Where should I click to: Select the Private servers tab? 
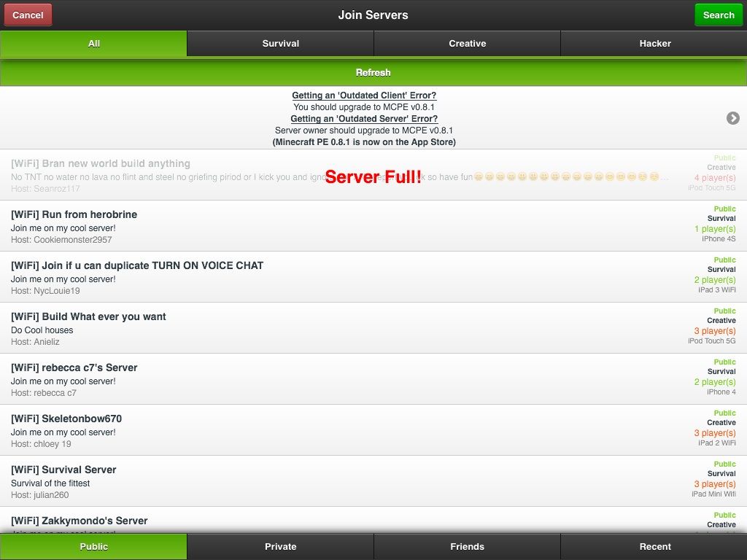tap(280, 547)
